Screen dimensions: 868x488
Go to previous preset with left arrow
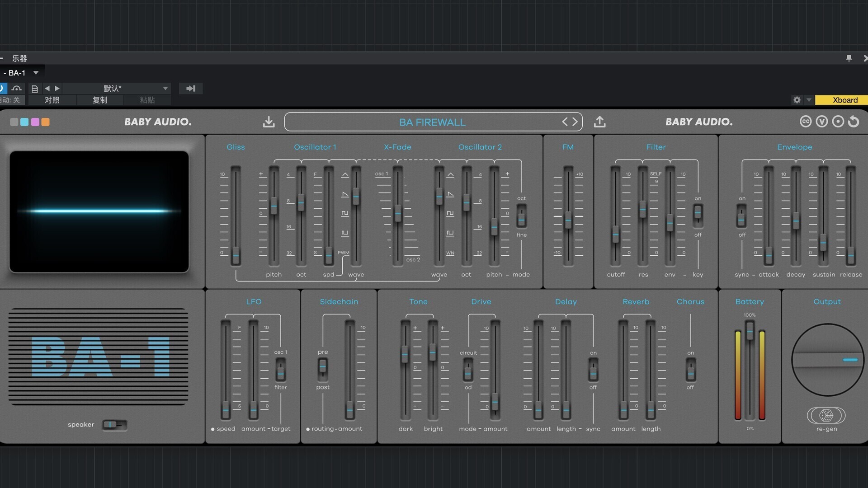pos(565,122)
